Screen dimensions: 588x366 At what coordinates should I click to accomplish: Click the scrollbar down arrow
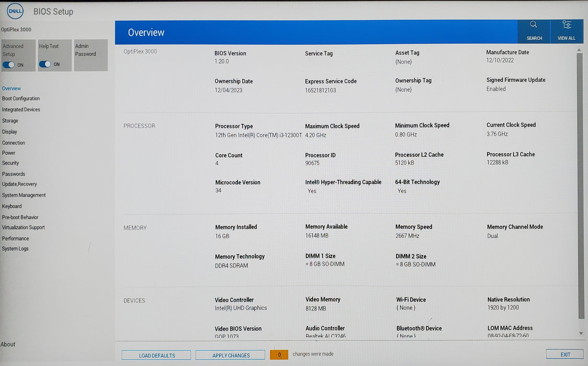[581, 334]
